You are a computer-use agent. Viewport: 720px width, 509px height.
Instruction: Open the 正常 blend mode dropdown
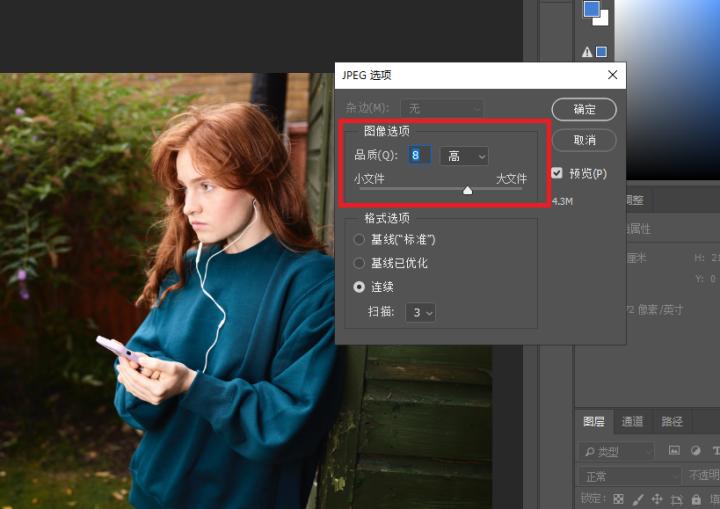pyautogui.click(x=629, y=476)
